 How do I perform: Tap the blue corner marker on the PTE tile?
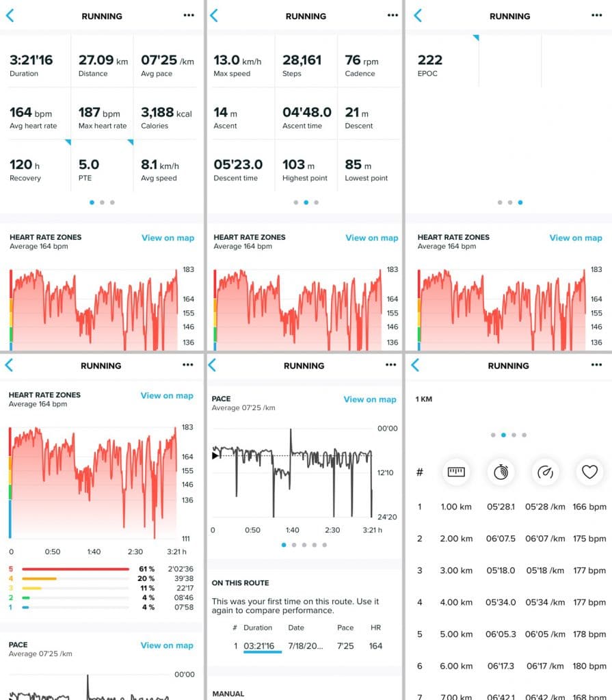tap(131, 142)
